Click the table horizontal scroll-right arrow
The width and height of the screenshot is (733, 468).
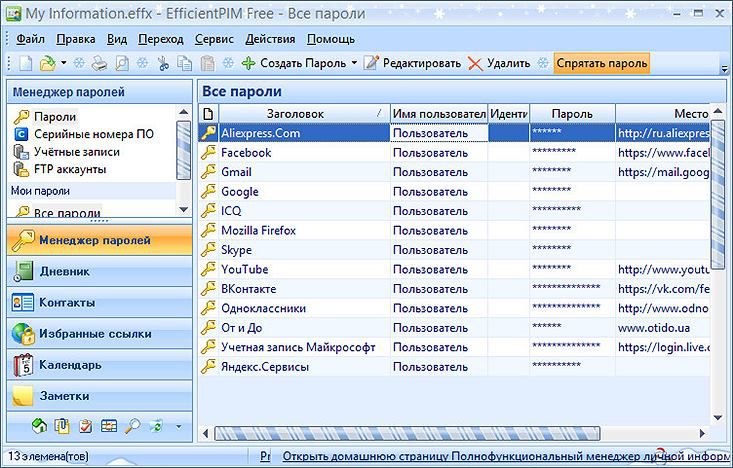[x=702, y=433]
